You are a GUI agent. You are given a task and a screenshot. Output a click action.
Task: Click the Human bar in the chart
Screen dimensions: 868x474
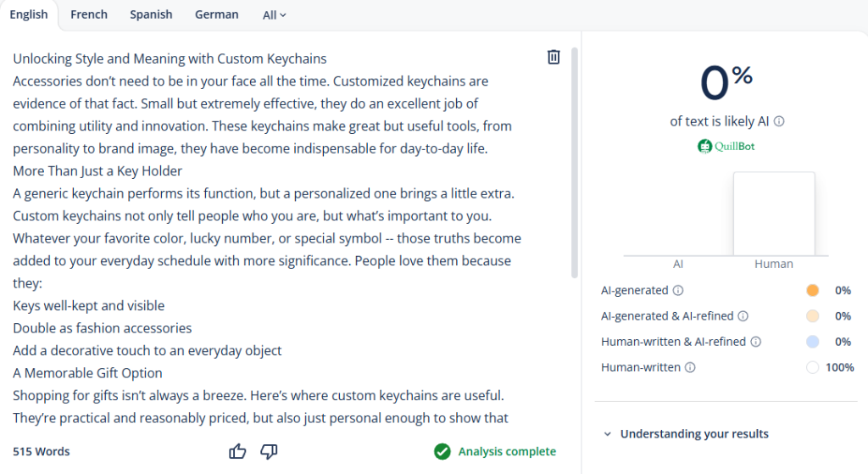774,214
